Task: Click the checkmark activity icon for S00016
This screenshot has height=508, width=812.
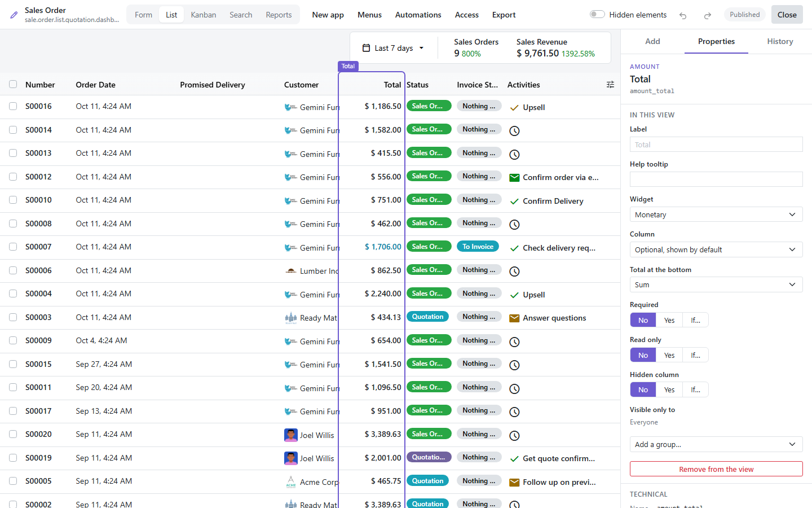Action: [x=514, y=107]
